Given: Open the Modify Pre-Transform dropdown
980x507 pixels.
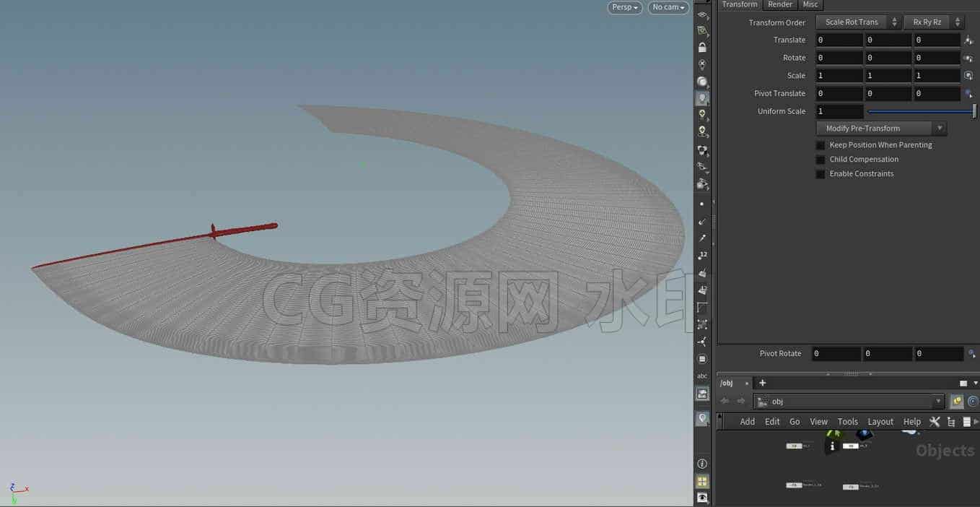Looking at the screenshot, I should [x=881, y=129].
